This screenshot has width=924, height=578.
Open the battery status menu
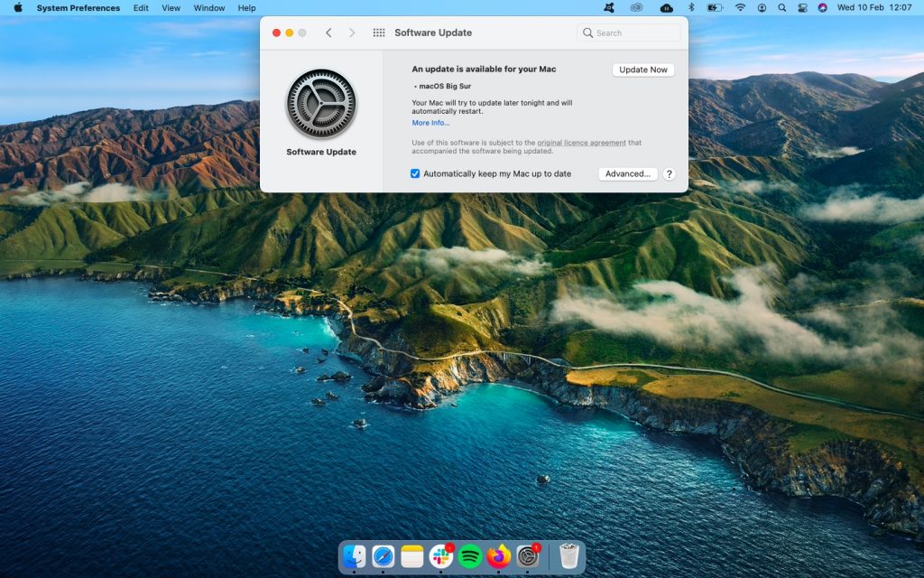715,8
